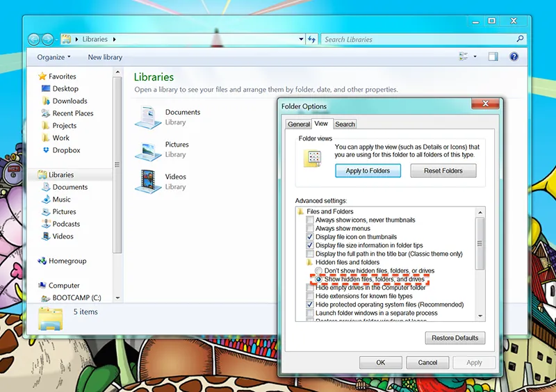Click the magnifier icon in Search Libraries
The height and width of the screenshot is (392, 556).
[x=520, y=39]
